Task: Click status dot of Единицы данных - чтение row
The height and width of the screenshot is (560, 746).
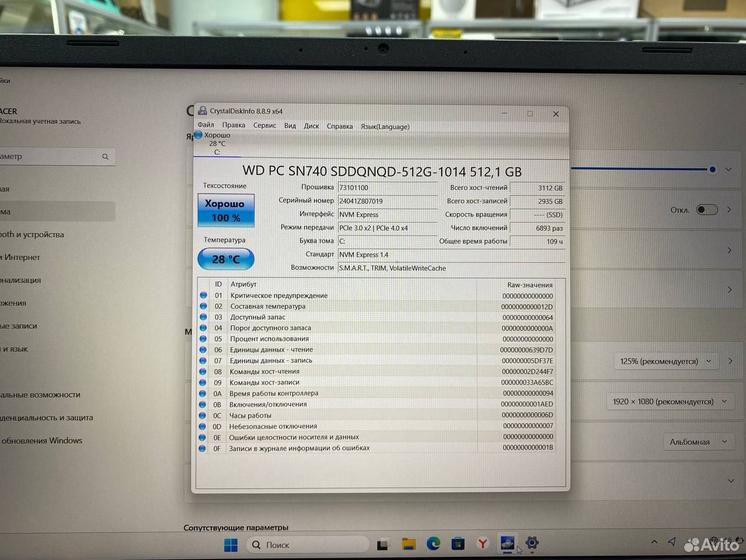Action: (203, 350)
